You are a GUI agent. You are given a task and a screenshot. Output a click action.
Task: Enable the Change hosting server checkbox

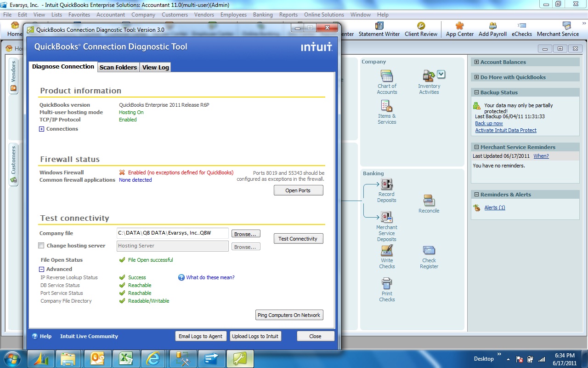[41, 246]
